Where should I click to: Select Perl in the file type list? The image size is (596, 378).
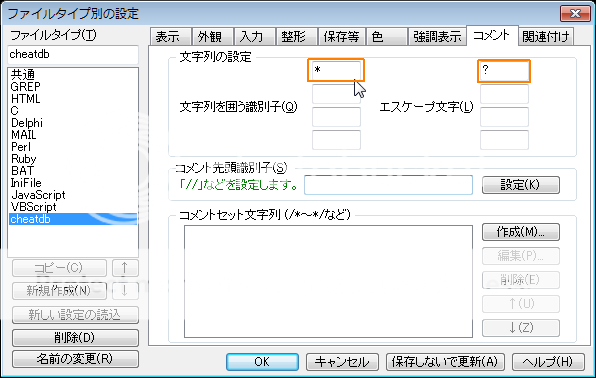[x=73, y=147]
